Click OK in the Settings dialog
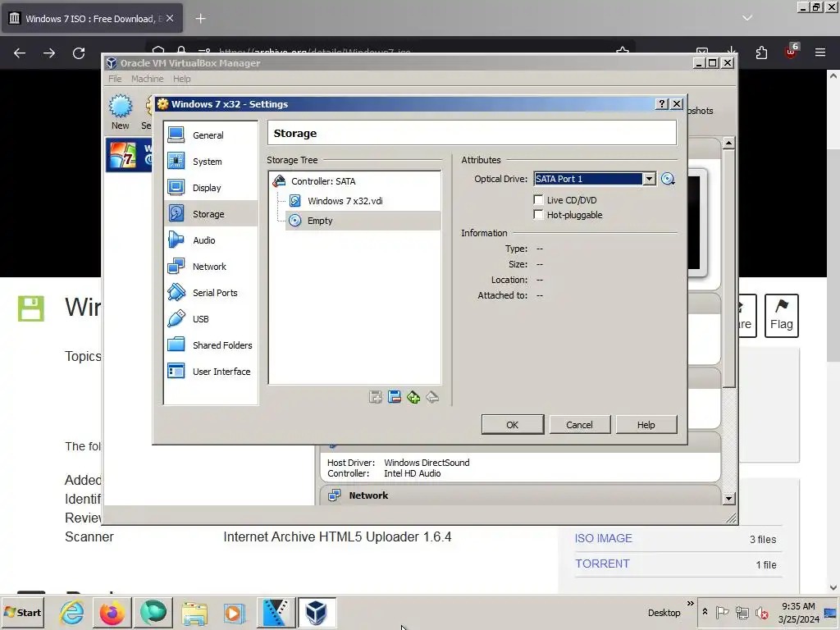Image resolution: width=840 pixels, height=630 pixels. click(x=512, y=425)
